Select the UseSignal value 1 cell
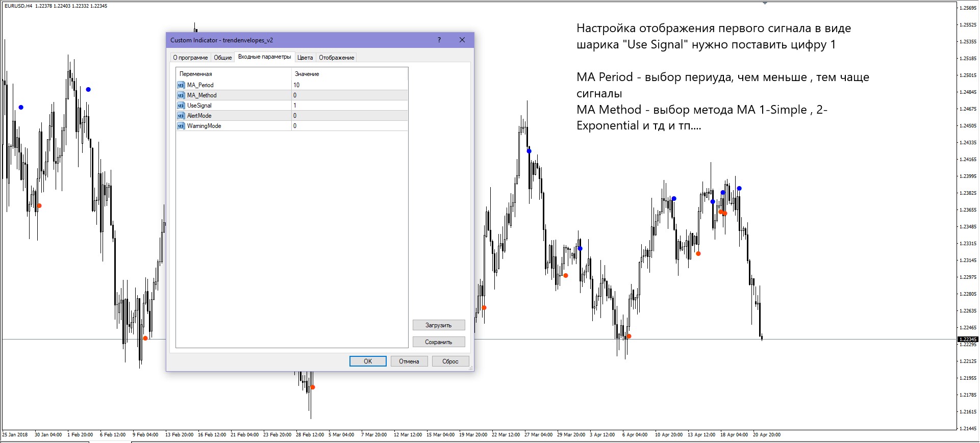Image resolution: width=980 pixels, height=443 pixels. click(349, 106)
